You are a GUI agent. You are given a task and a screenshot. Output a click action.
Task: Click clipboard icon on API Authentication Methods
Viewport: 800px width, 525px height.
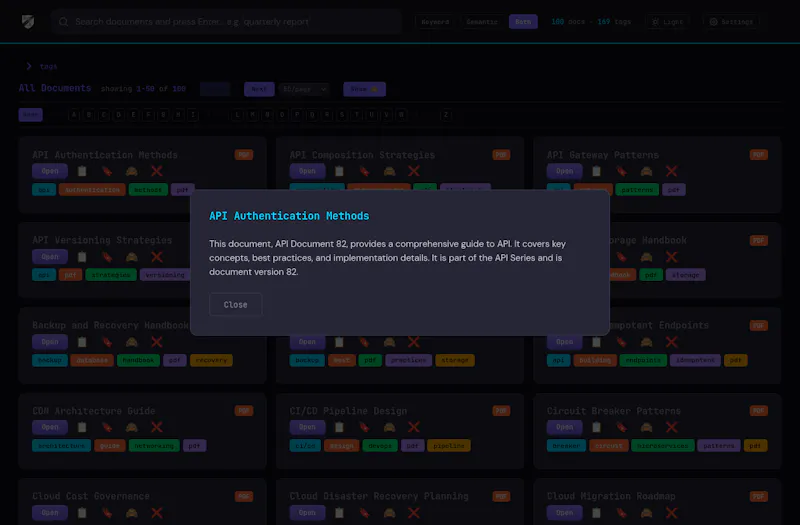82,171
